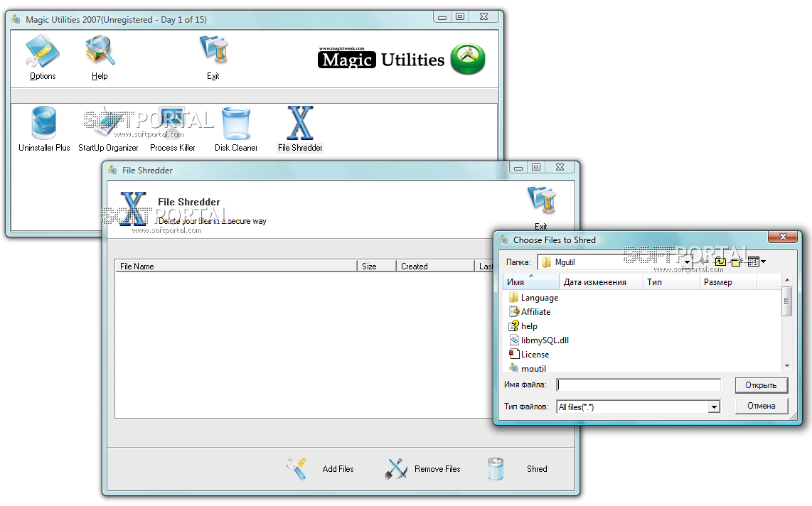Launch the StartUp Organizer tool
The image size is (812, 506).
[x=108, y=129]
